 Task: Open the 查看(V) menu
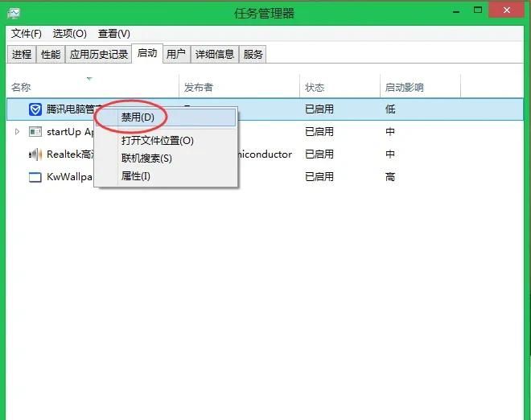point(113,34)
